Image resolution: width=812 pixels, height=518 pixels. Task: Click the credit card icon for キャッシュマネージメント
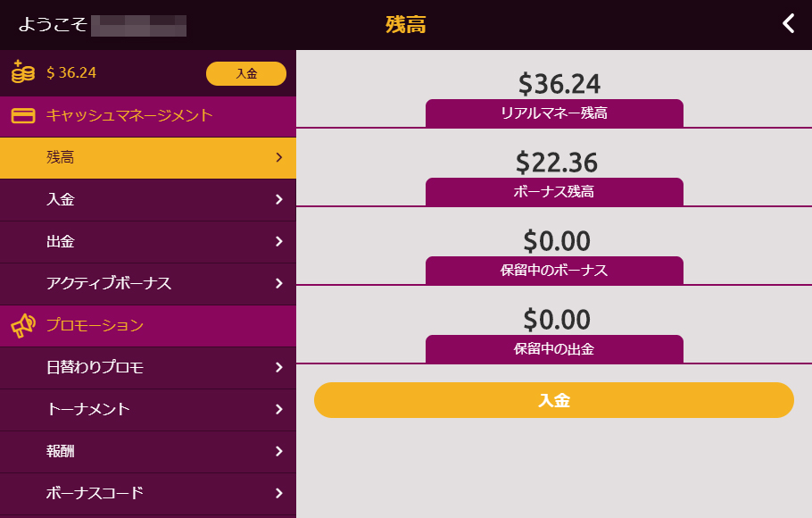(23, 115)
